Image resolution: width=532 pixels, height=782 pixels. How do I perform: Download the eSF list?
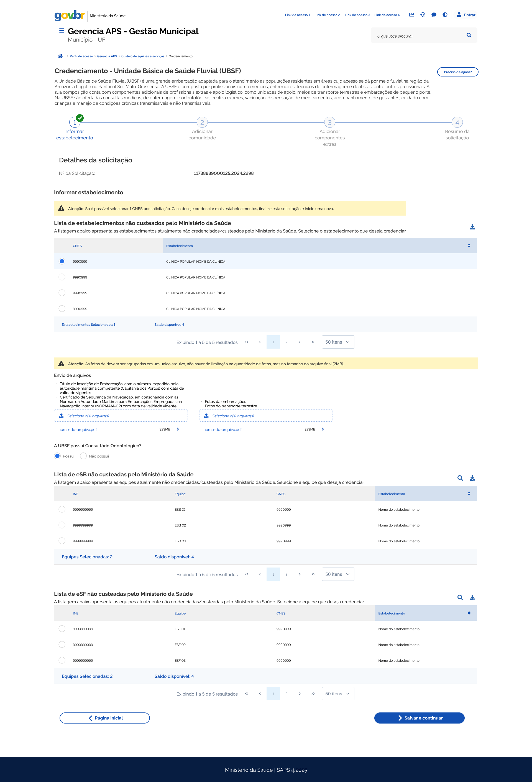click(472, 598)
